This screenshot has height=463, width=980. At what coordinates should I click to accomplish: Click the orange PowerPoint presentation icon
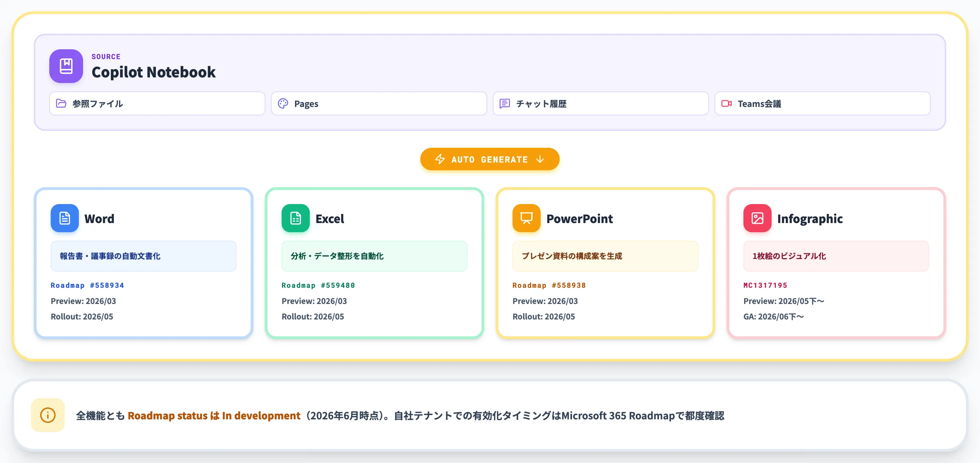[x=527, y=218]
